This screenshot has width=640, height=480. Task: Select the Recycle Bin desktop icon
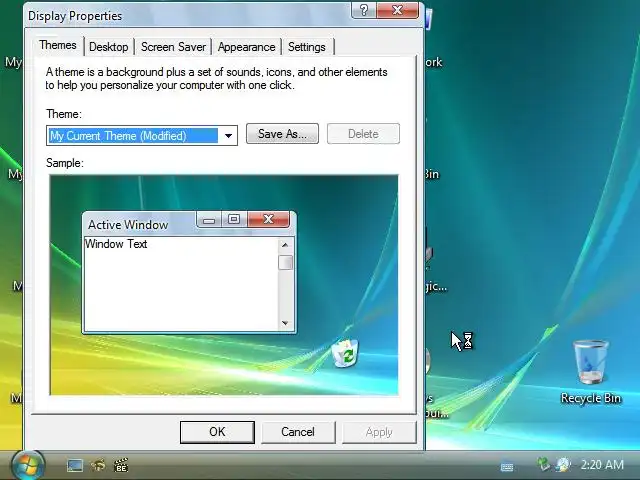pos(591,371)
